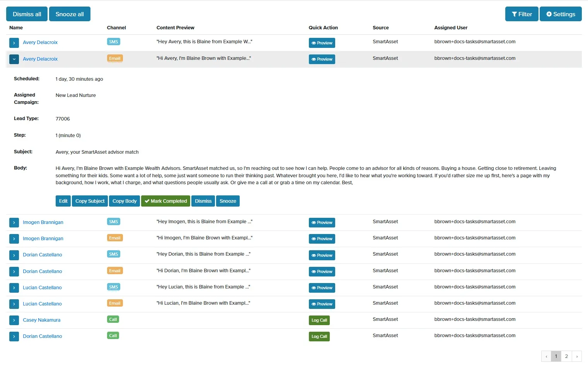Expand the Lucian Castellano Email row
588x368 pixels.
[14, 304]
